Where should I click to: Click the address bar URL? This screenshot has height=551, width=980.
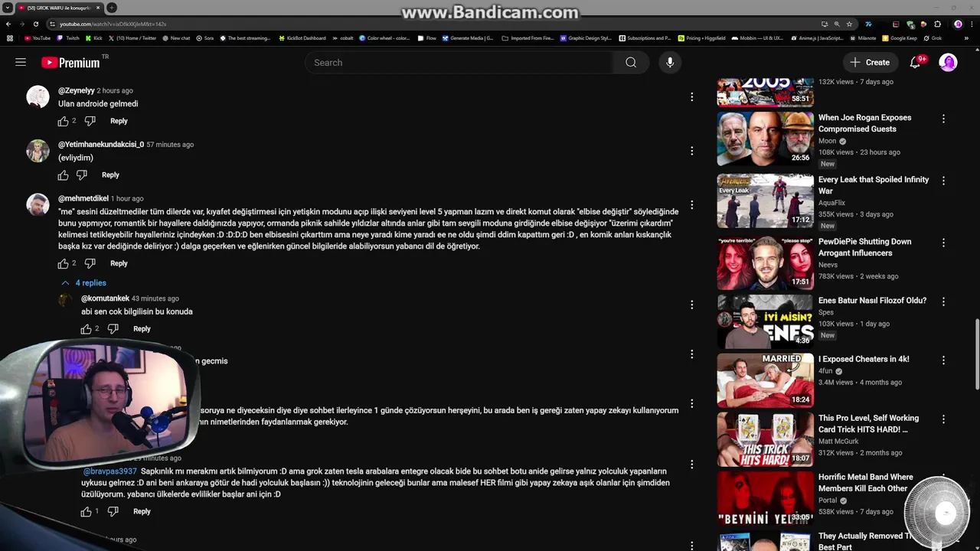coord(113,24)
